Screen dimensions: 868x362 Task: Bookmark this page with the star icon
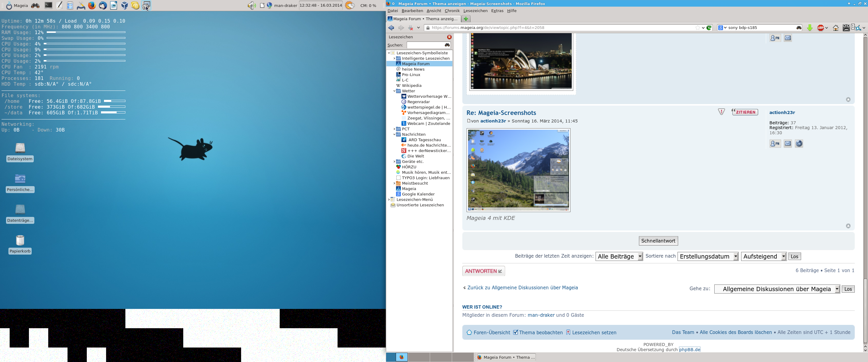(697, 28)
